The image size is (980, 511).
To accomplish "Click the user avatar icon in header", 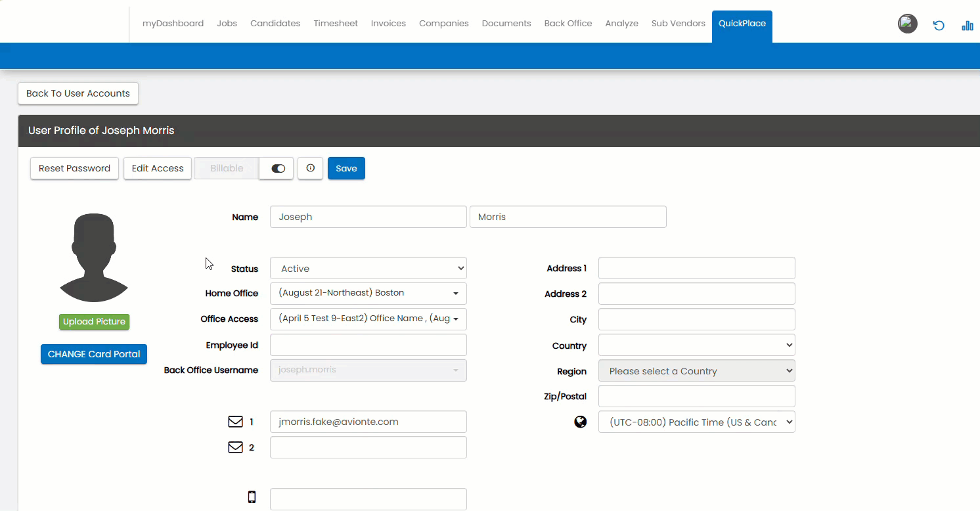I will tap(907, 24).
